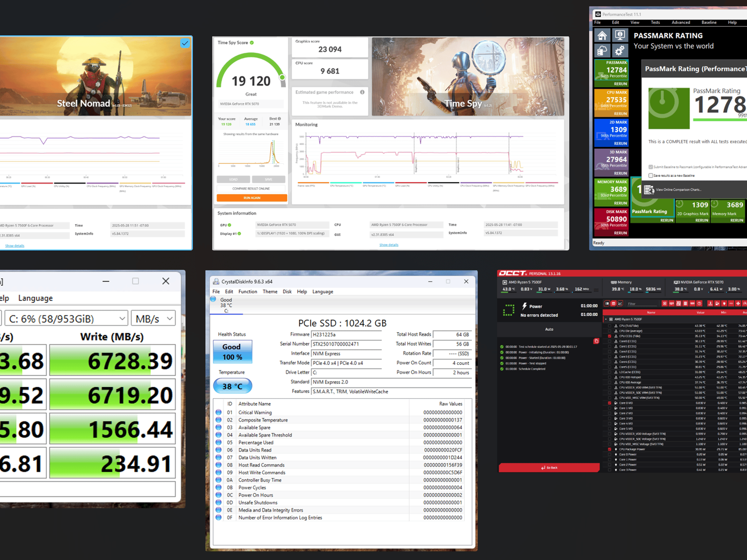Toggle OCCT temperature type filter icon
This screenshot has width=747, height=560.
point(710,303)
